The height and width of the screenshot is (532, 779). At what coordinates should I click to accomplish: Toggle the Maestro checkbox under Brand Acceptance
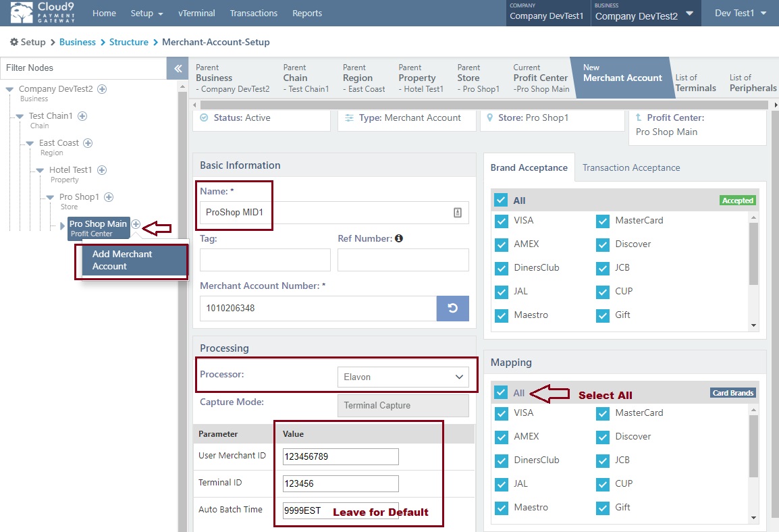(x=501, y=315)
